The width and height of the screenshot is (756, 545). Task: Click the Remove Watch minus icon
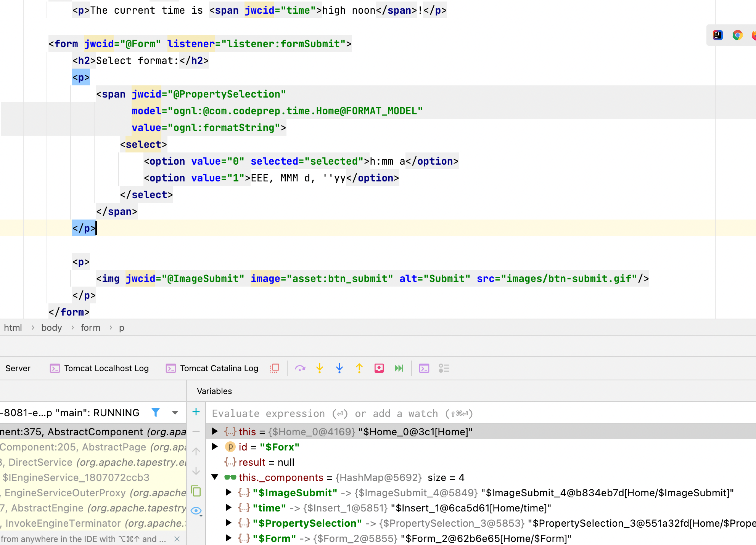pyautogui.click(x=196, y=432)
